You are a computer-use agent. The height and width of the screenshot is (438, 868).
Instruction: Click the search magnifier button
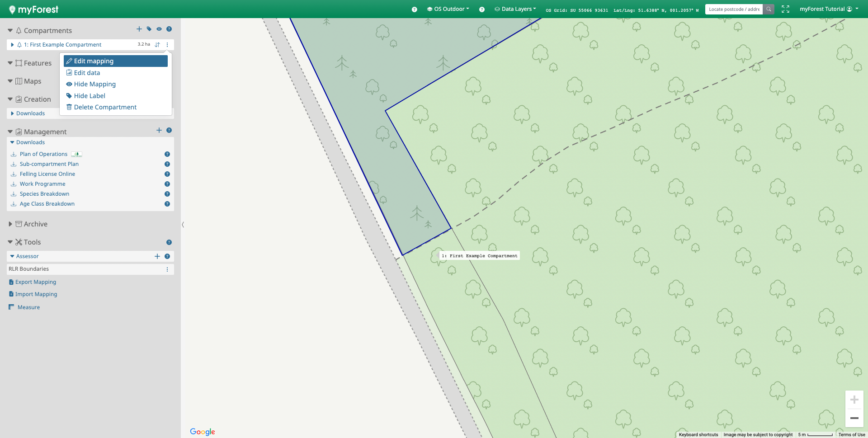tap(769, 9)
